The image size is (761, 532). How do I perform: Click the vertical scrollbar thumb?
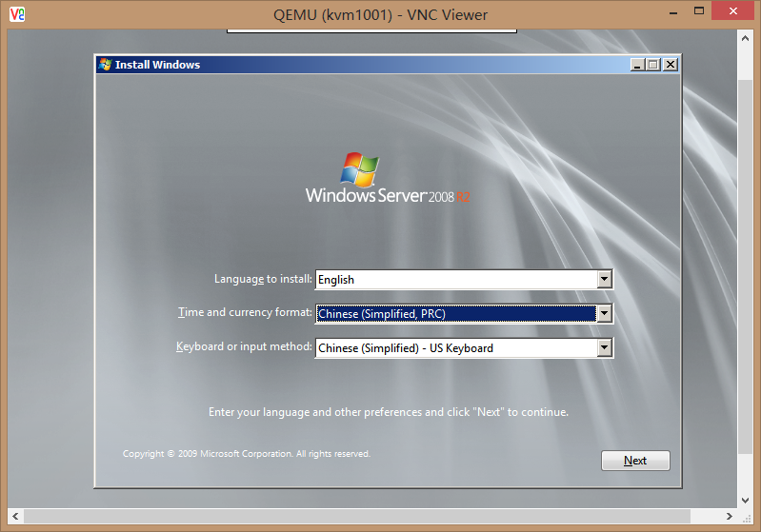(745, 266)
